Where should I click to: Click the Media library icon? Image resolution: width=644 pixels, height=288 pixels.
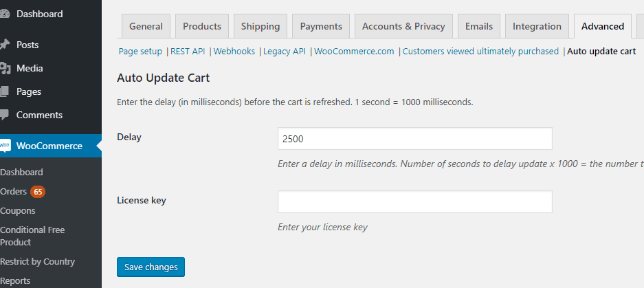pyautogui.click(x=4, y=68)
